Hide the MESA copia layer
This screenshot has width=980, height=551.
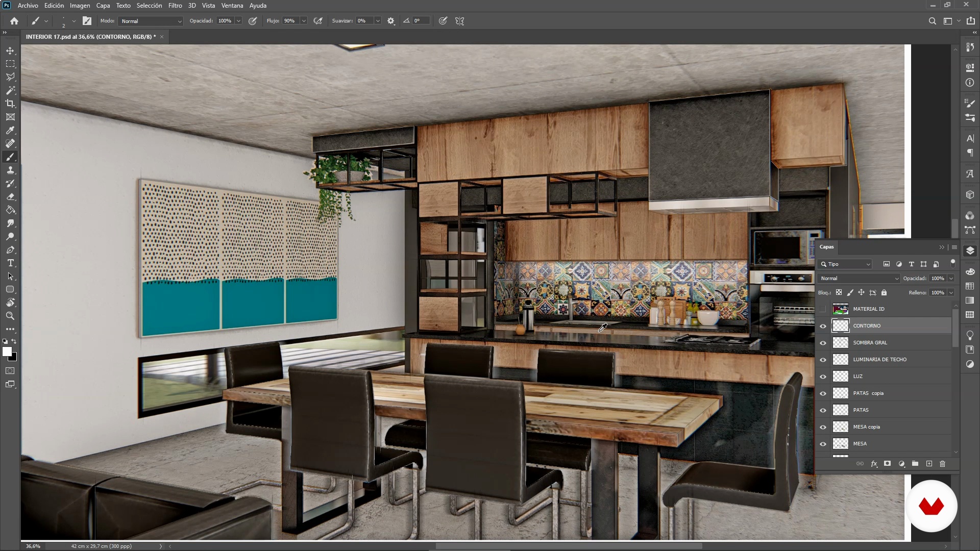[x=823, y=427]
